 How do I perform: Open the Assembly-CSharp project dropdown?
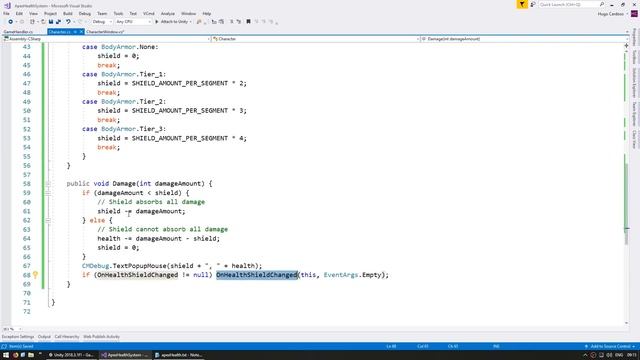point(106,39)
